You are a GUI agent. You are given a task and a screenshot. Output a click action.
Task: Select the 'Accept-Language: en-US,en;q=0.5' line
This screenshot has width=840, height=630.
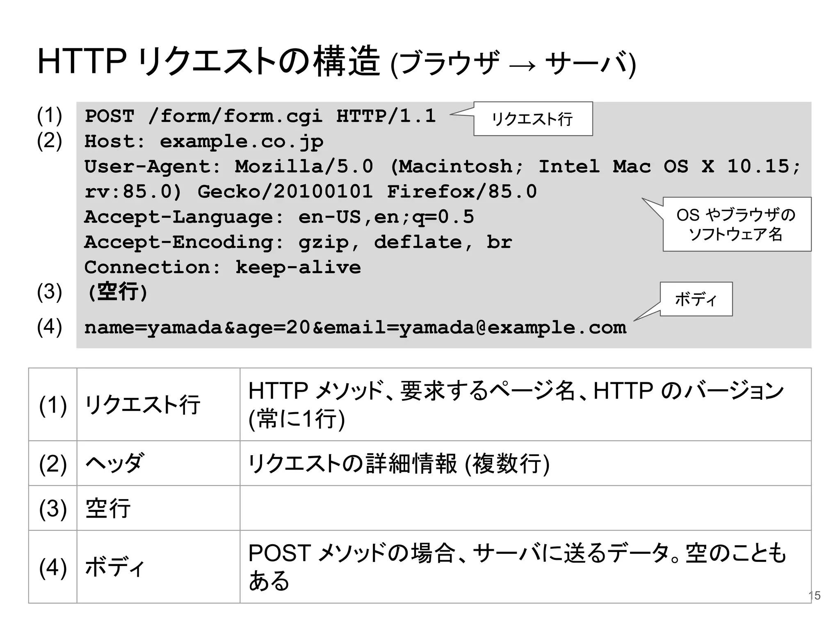(x=279, y=217)
